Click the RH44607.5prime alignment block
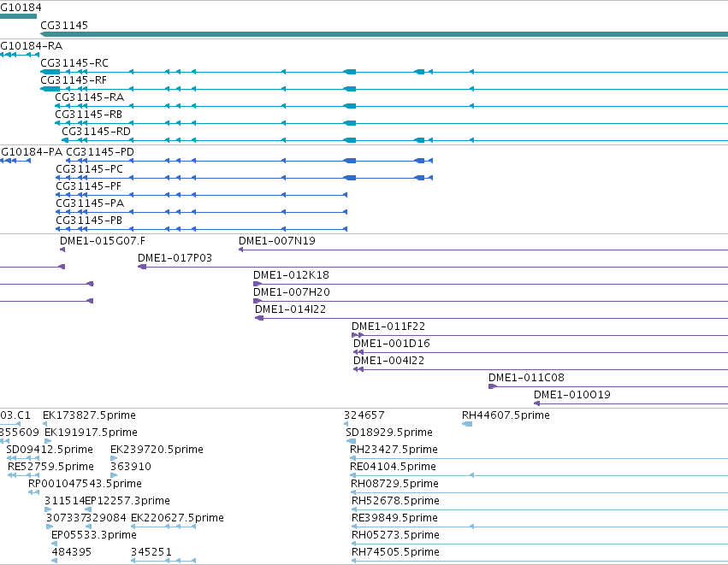Image resolution: width=728 pixels, height=565 pixels. point(467,424)
